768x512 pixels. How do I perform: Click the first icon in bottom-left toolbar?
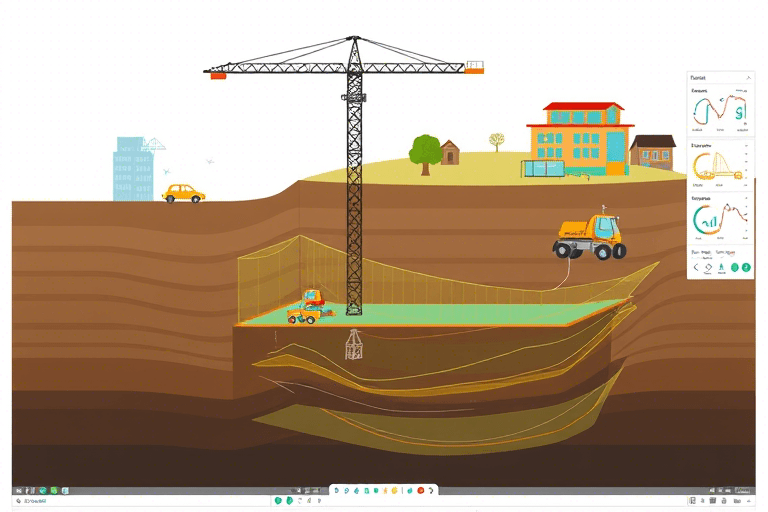click(x=19, y=489)
